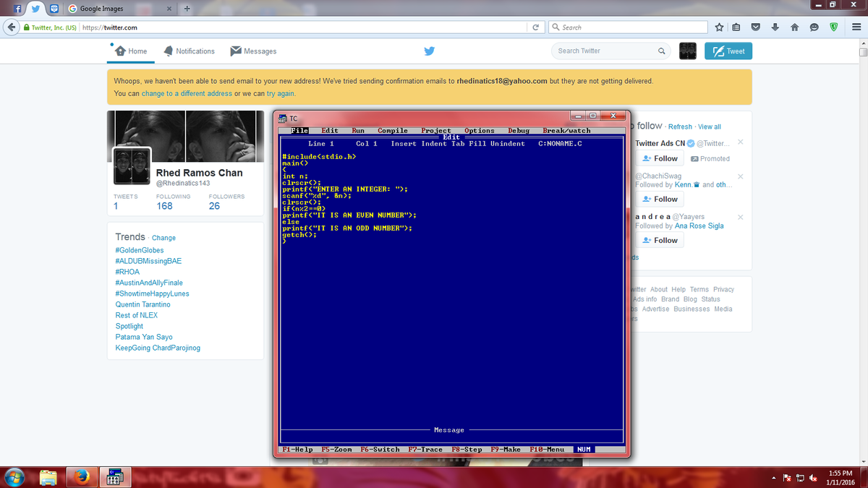Open the Compile menu in TC
The height and width of the screenshot is (488, 868).
click(x=393, y=131)
